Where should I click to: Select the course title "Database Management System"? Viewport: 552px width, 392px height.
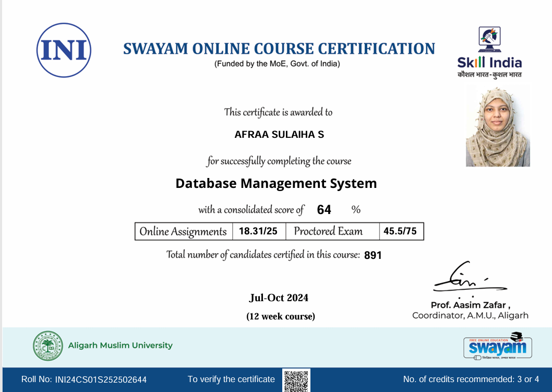[x=276, y=184]
